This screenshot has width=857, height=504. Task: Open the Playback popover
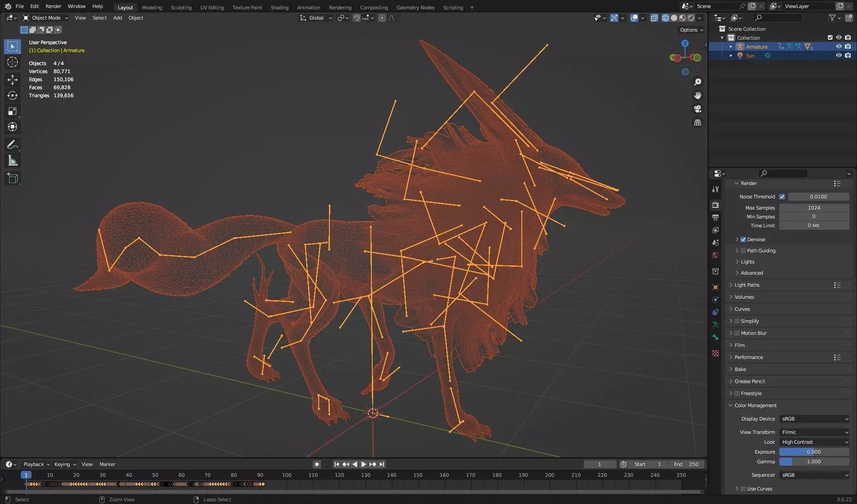tap(36, 464)
